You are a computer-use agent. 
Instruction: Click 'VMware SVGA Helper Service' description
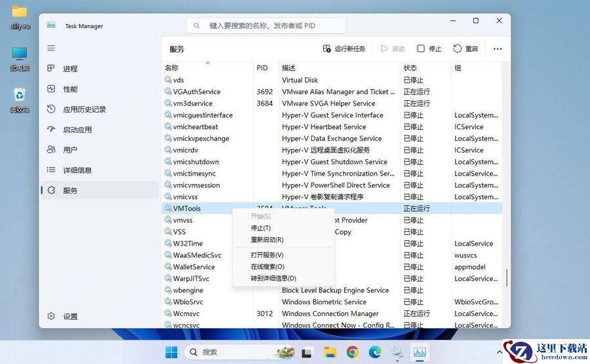(328, 103)
